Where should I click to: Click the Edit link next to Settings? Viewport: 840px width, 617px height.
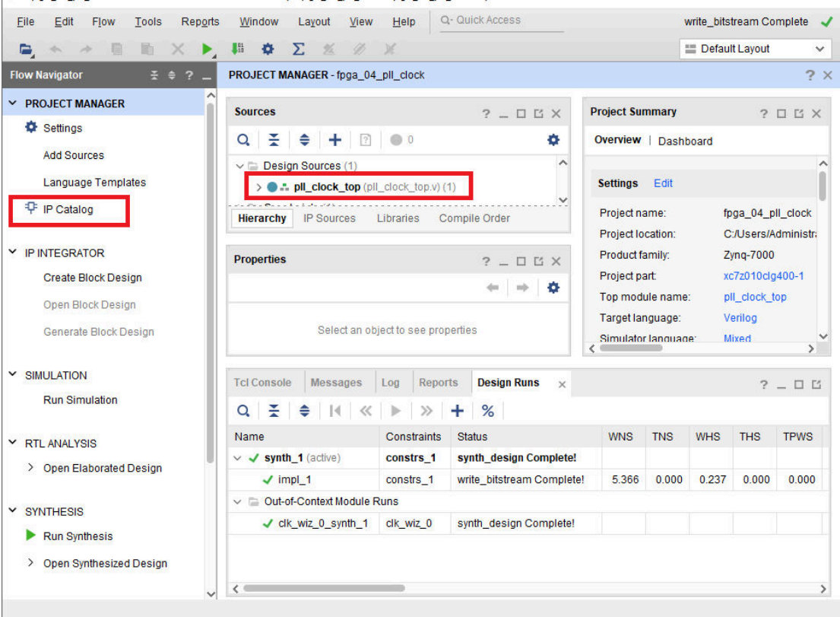pos(663,183)
